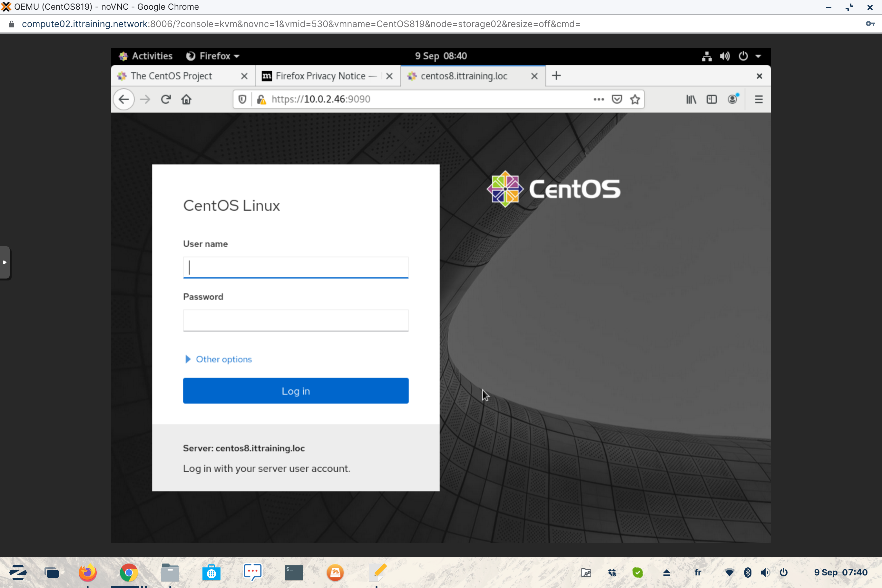Show Firefox sidebars icon

pos(712,99)
